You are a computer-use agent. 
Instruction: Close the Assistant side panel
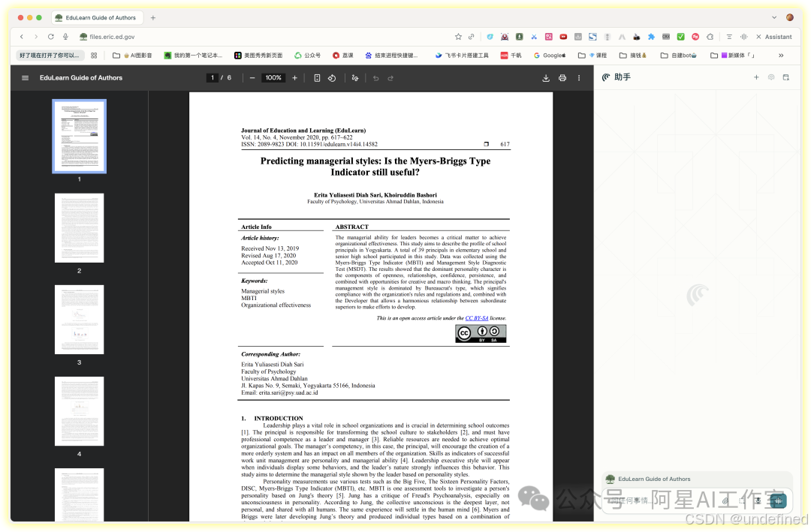click(758, 37)
